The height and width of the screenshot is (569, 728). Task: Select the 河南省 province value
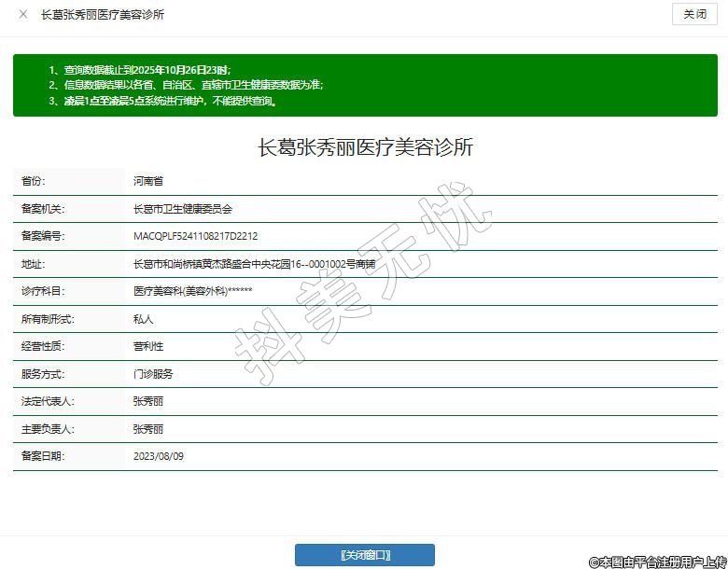[x=148, y=181]
